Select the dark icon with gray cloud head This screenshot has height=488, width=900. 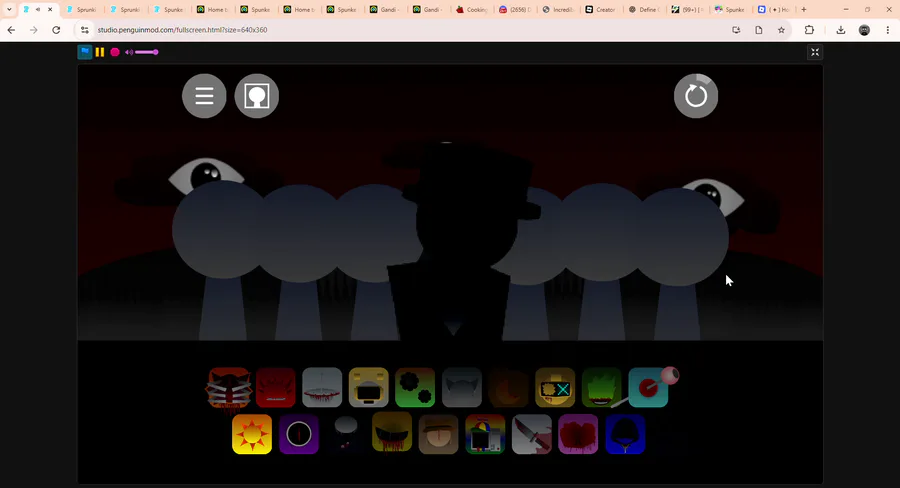(x=346, y=435)
